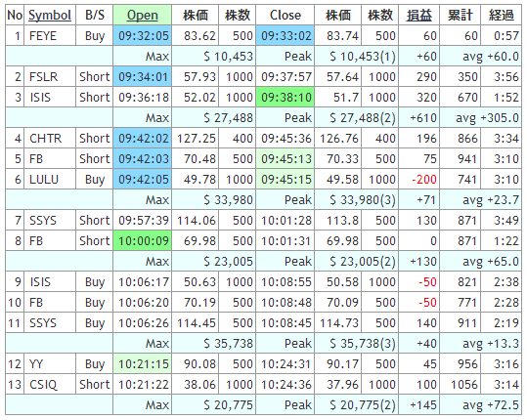Select the CSIQ symbol cell

(50, 385)
